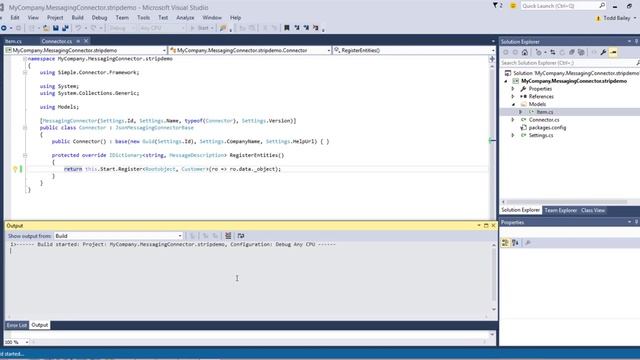This screenshot has width=640, height=360.
Task: Click Pending Changes Filter icon in Solution Explorer
Action: click(540, 52)
